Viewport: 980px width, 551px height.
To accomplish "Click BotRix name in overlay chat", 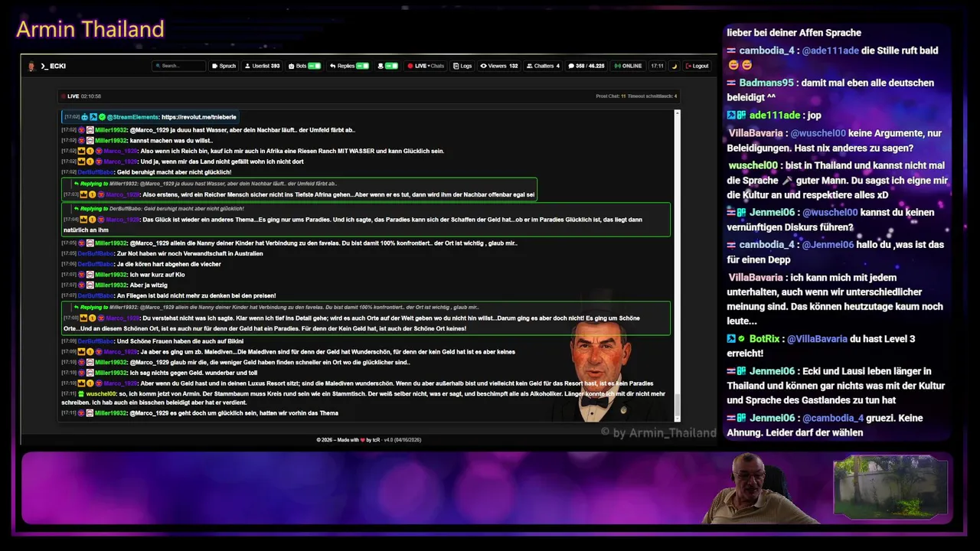I will (x=764, y=338).
